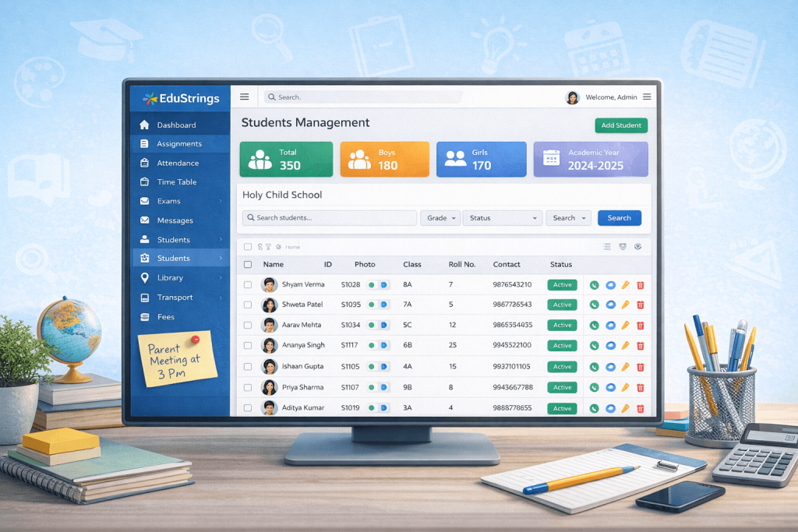Click the list view icon above the table
Viewport: 798px width, 532px height.
click(x=607, y=247)
